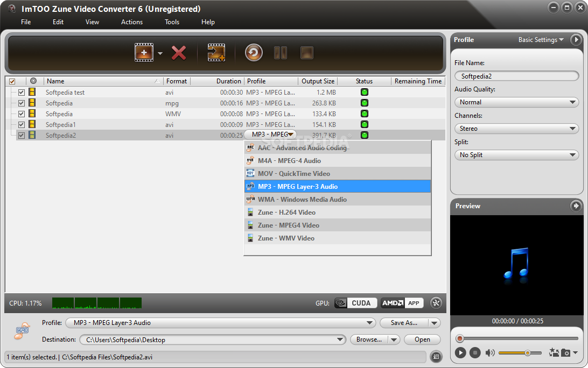Remove selected file with red X
Image resolution: width=588 pixels, height=368 pixels.
(179, 53)
